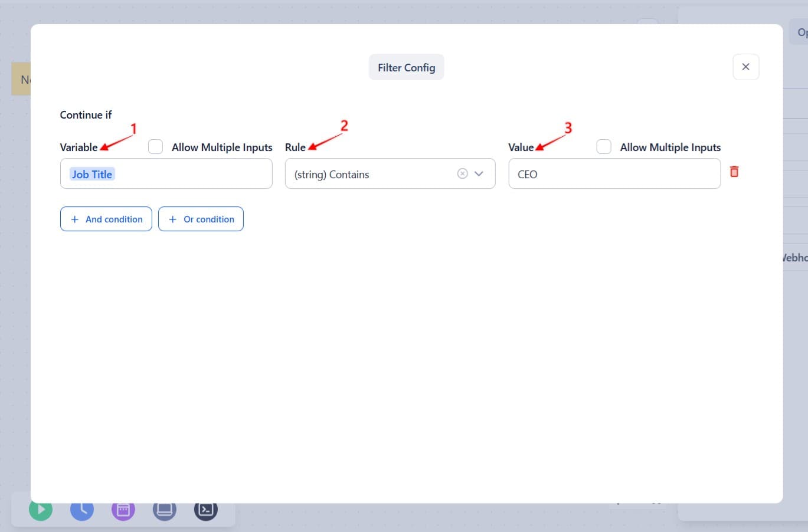Click empty space in the Variable input field

(195, 174)
